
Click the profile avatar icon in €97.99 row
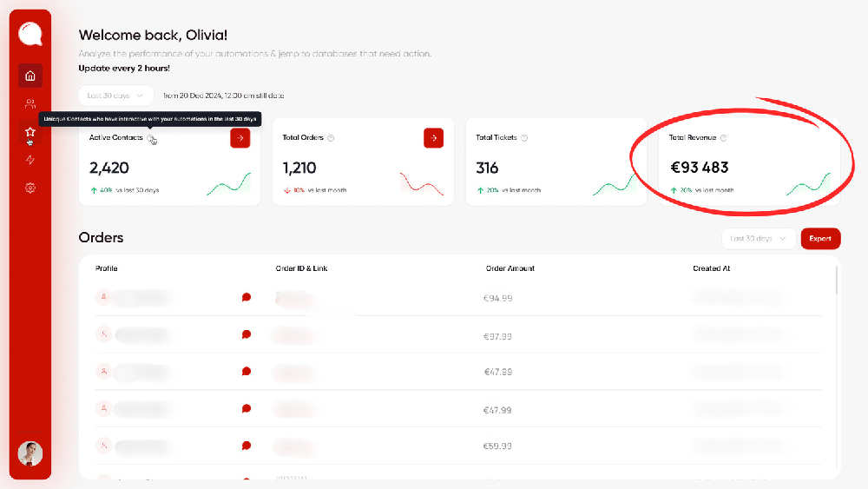[x=103, y=334]
